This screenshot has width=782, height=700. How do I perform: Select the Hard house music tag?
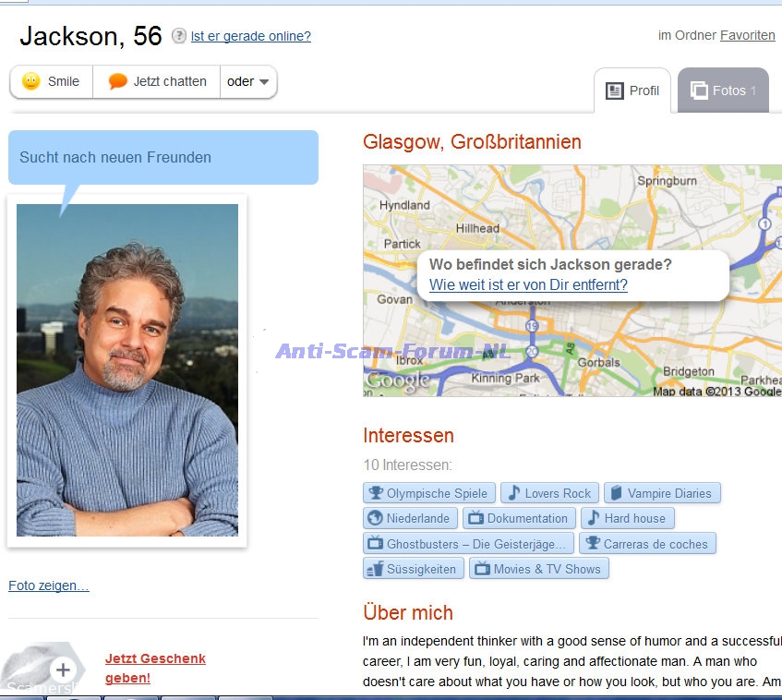tap(627, 518)
